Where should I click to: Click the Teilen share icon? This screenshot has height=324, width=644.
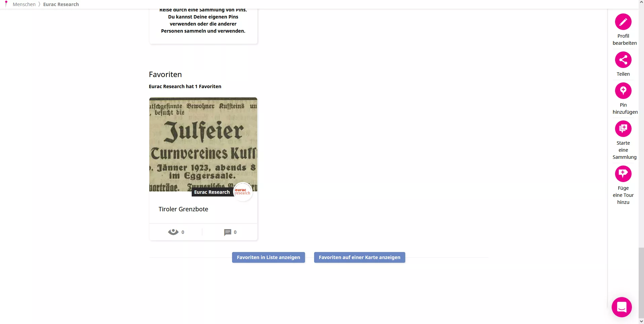(623, 60)
